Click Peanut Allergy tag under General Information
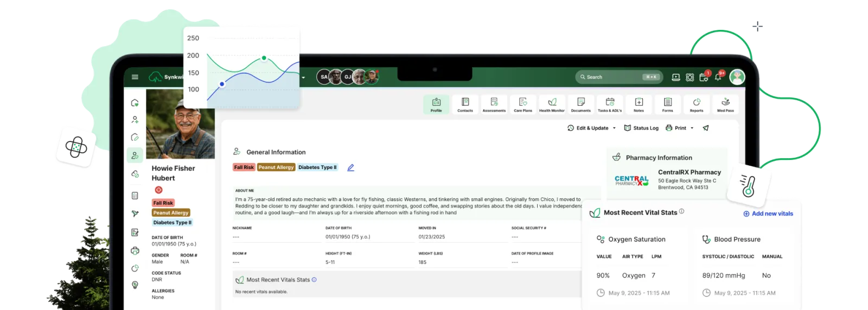Image resolution: width=868 pixels, height=310 pixels. 276,167
